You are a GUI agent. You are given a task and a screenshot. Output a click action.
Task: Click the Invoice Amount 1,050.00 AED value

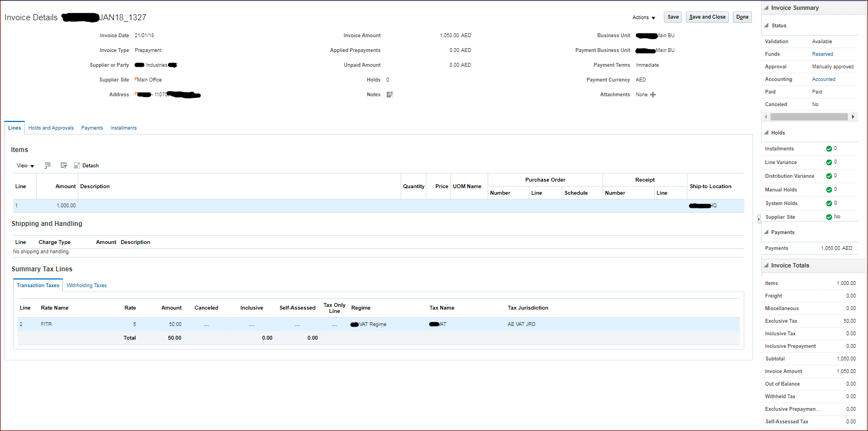pos(455,36)
